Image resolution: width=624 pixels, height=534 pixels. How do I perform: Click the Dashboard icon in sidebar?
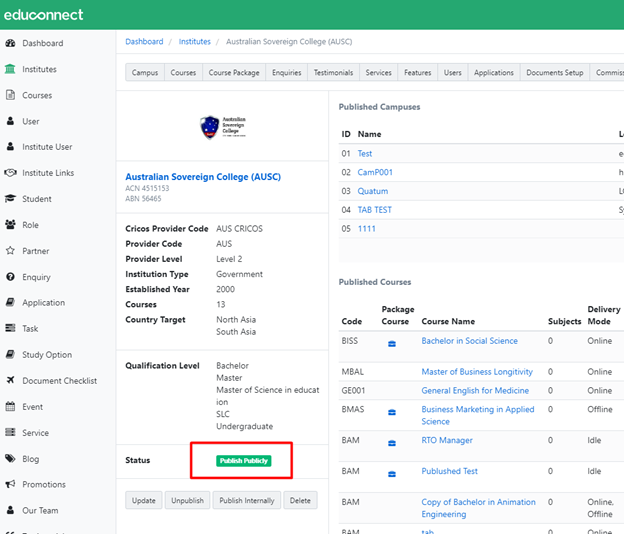[10, 44]
